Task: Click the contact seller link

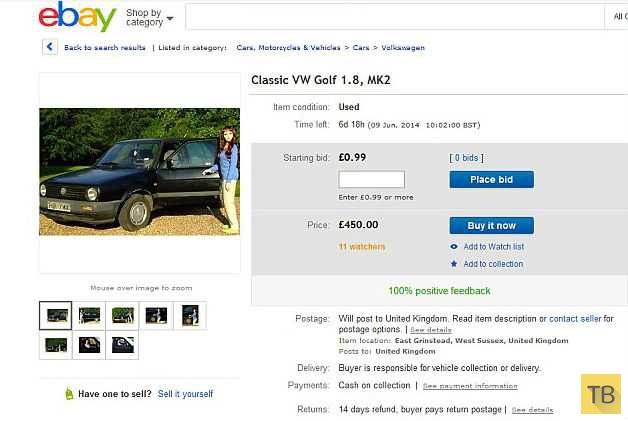Action: pyautogui.click(x=575, y=319)
